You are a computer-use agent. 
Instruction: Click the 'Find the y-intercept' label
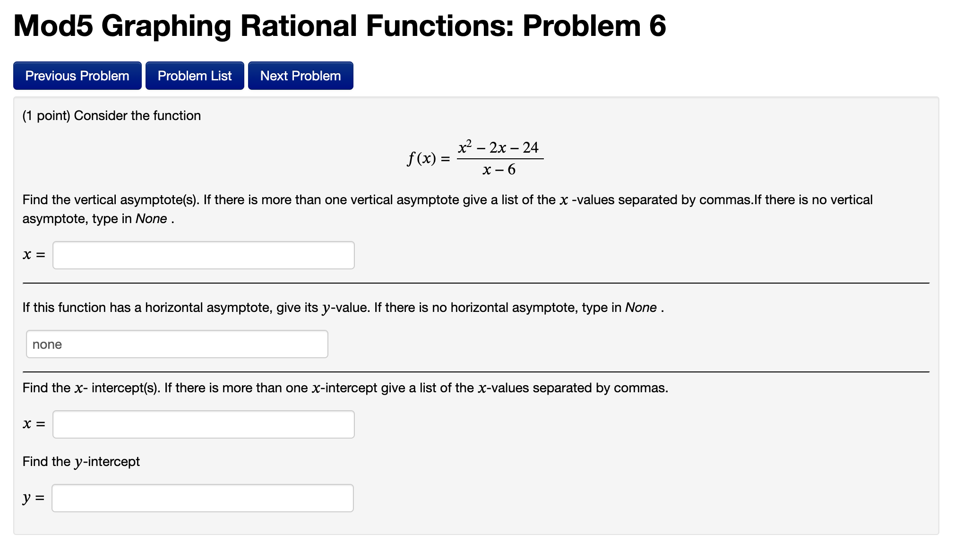coord(81,461)
